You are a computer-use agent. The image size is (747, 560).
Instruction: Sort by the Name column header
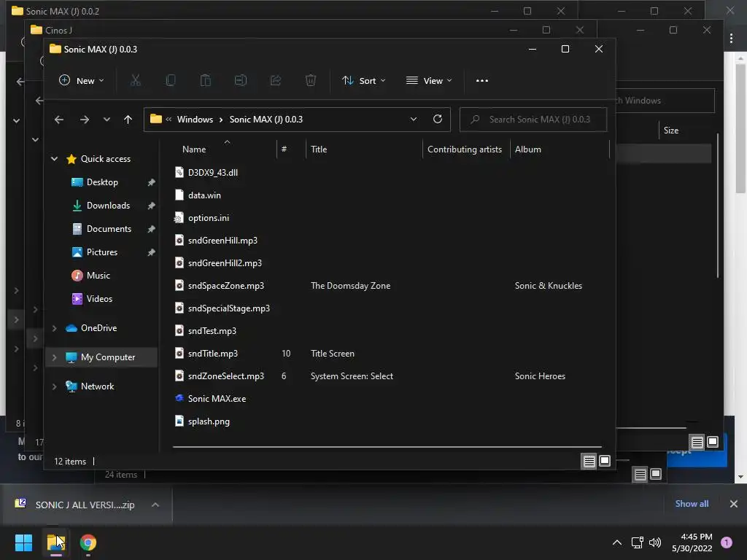click(x=194, y=149)
